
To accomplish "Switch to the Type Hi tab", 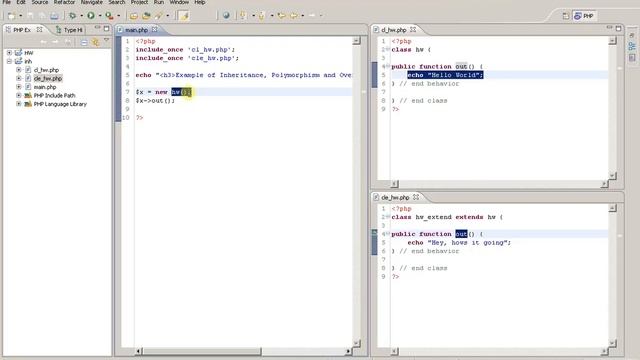I will (x=69, y=30).
